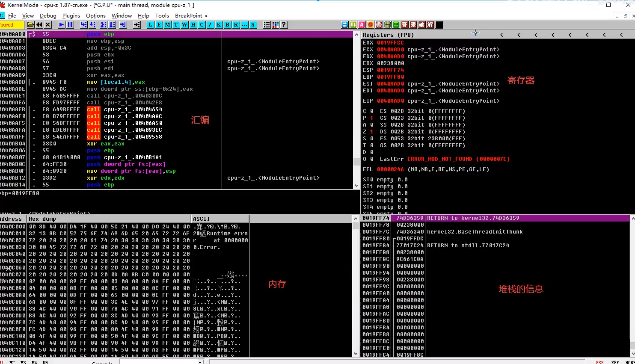Open the Handles window via H button
The height and width of the screenshot is (364, 635).
(193, 25)
